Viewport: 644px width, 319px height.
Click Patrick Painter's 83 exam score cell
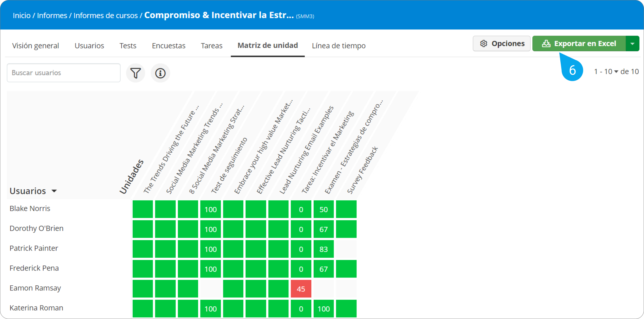pyautogui.click(x=323, y=249)
